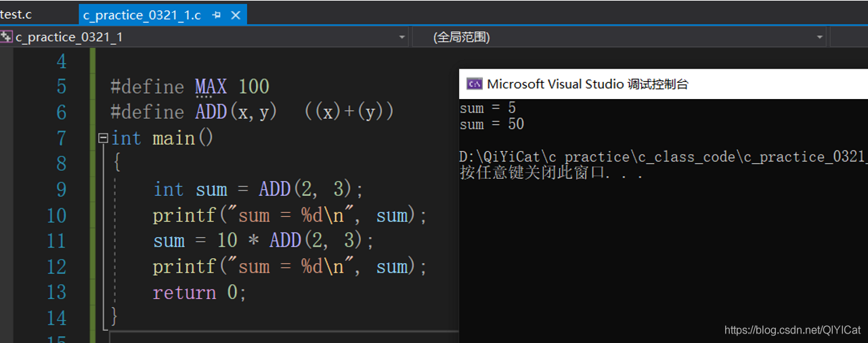Click the 'sum = 50' console output line
868x343 pixels.
tap(492, 124)
